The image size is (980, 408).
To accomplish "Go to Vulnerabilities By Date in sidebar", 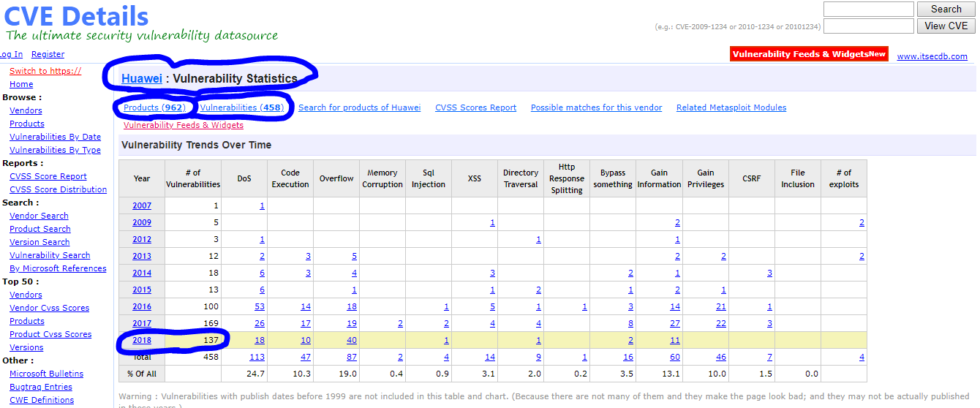I will click(x=55, y=137).
